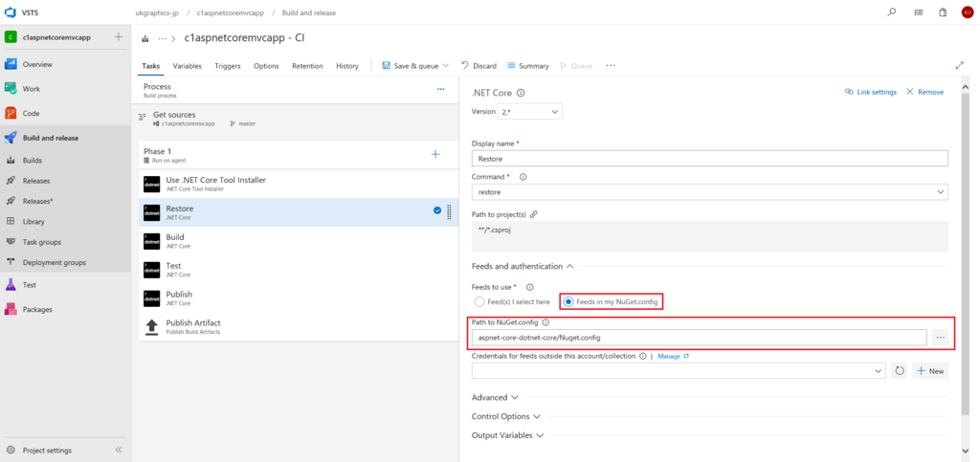980x462 pixels.
Task: Click the VSTS logo icon
Action: 10,12
